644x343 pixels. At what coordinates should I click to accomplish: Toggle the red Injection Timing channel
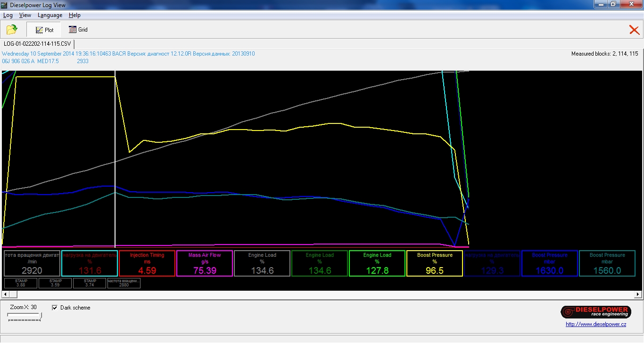[147, 263]
